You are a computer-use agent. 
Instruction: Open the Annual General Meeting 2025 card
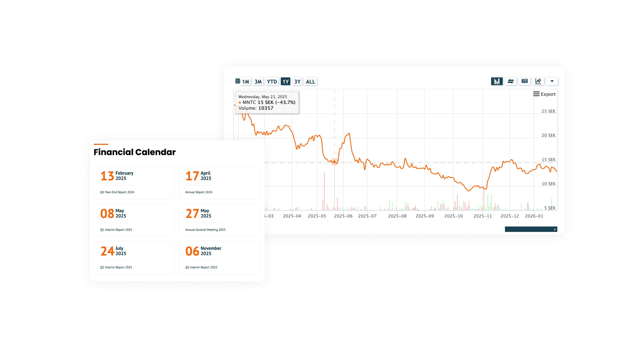[219, 220]
